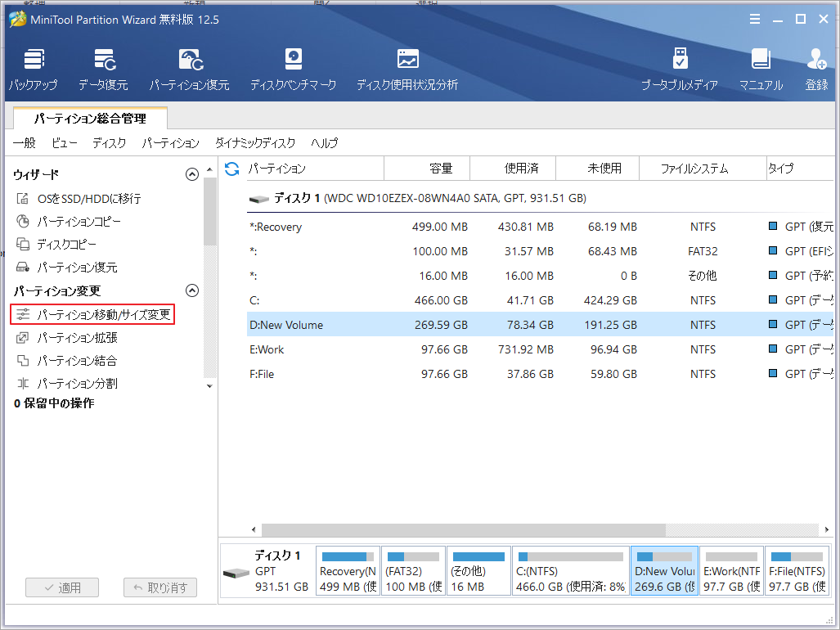Select the 16.00 MB その他 partition row

(x=540, y=276)
